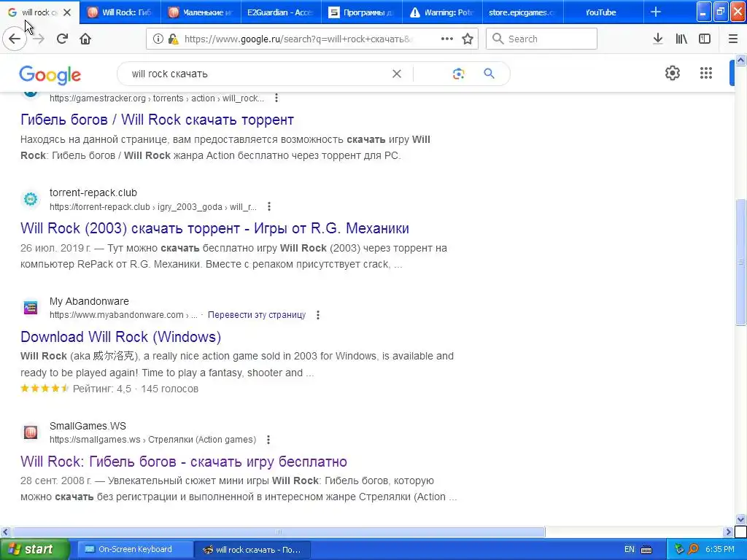Click the My Abandonware favicon
This screenshot has width=747, height=560.
31,308
